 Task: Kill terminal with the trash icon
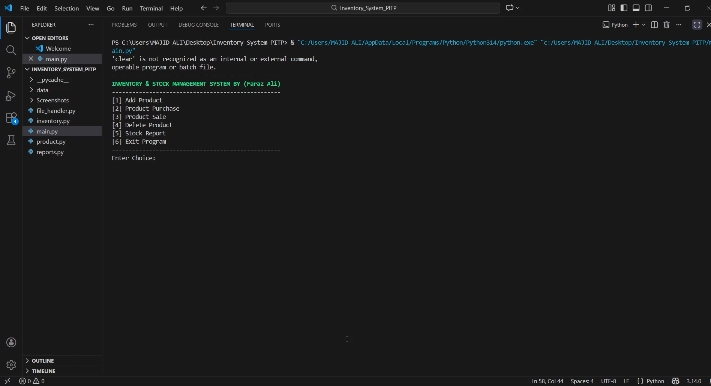667,25
